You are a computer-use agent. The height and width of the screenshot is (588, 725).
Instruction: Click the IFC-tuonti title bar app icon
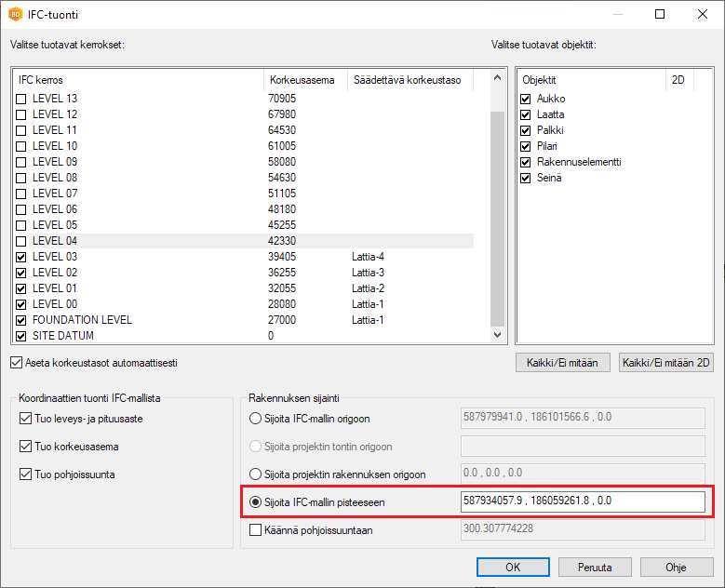click(16, 14)
